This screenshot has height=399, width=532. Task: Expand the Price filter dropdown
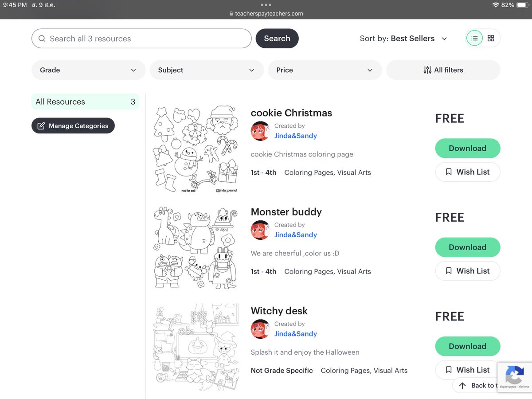tap(325, 70)
